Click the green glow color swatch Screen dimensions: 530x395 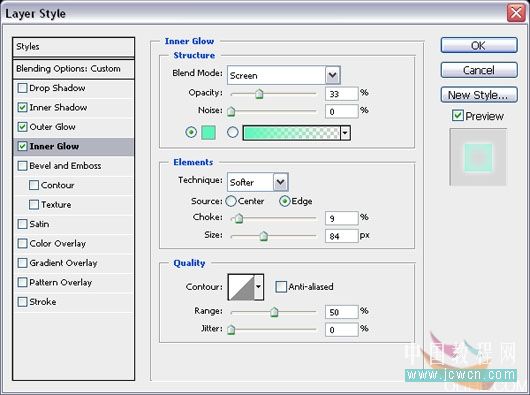click(208, 132)
